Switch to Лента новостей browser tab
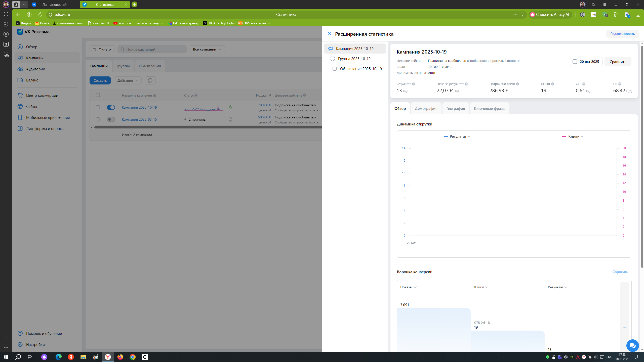The width and height of the screenshot is (644, 362). tap(55, 5)
